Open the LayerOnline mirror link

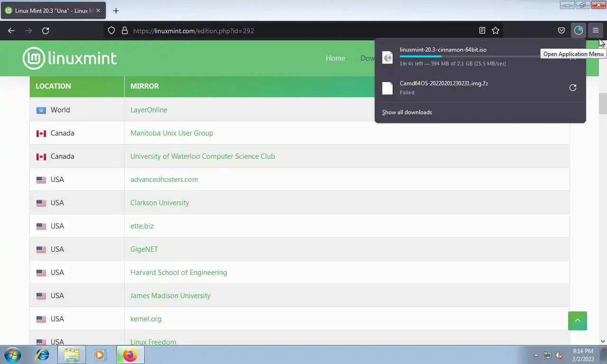click(149, 110)
